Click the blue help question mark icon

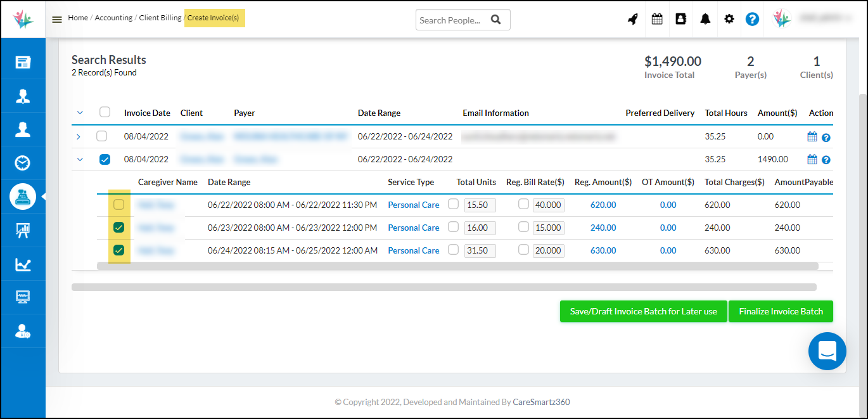click(752, 19)
